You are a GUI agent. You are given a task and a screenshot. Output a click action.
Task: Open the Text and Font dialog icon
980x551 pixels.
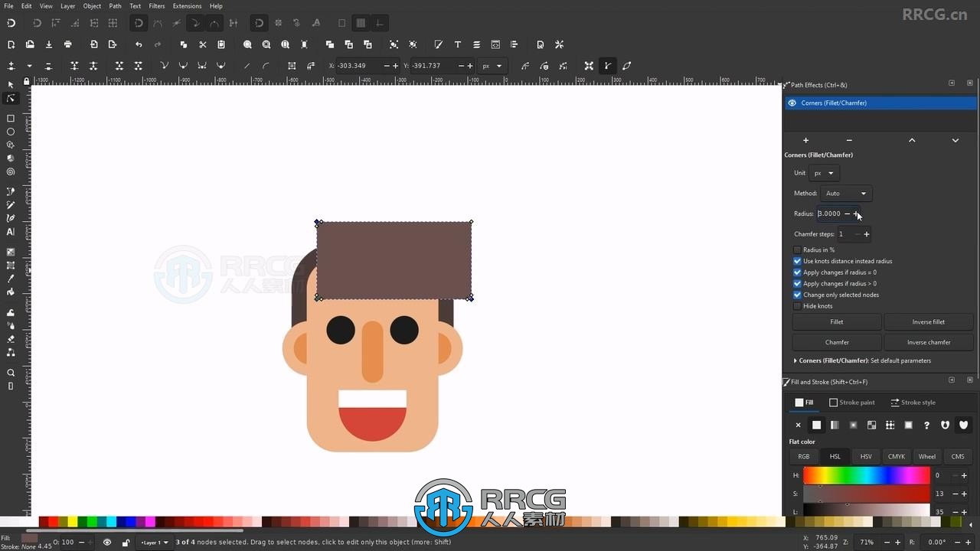[458, 44]
